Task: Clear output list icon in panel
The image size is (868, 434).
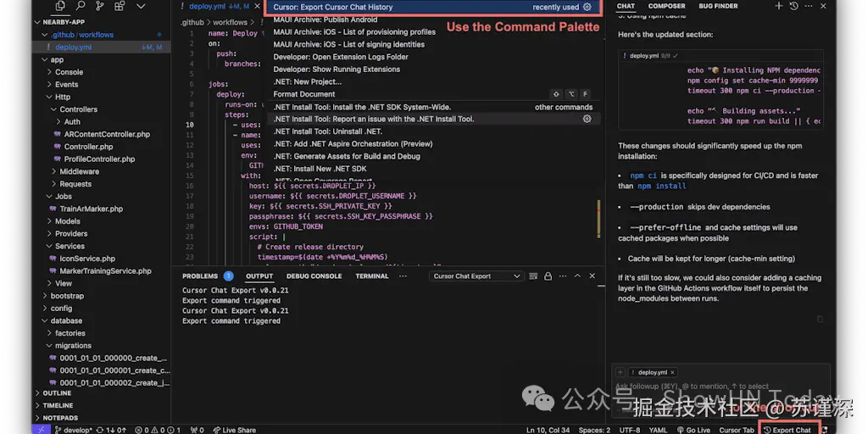Action: pos(533,276)
